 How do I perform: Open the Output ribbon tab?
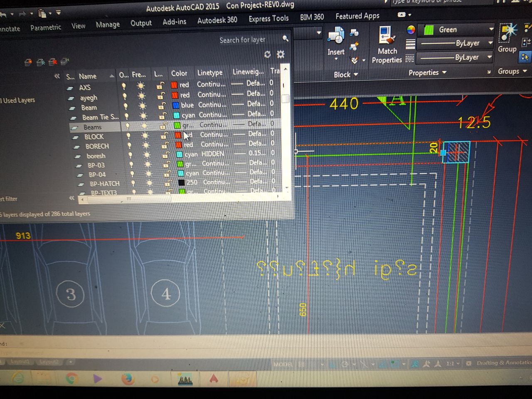pyautogui.click(x=141, y=23)
